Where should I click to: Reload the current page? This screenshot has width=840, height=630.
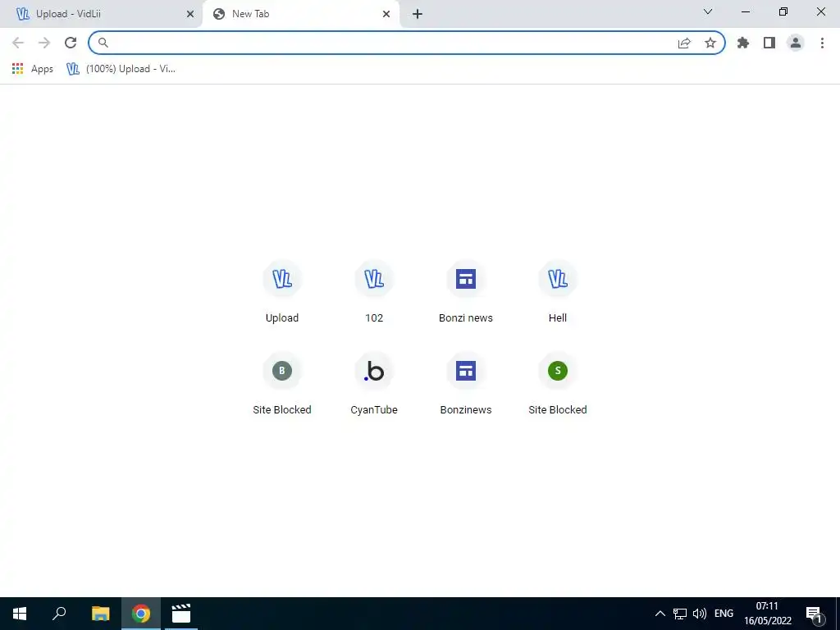click(71, 43)
